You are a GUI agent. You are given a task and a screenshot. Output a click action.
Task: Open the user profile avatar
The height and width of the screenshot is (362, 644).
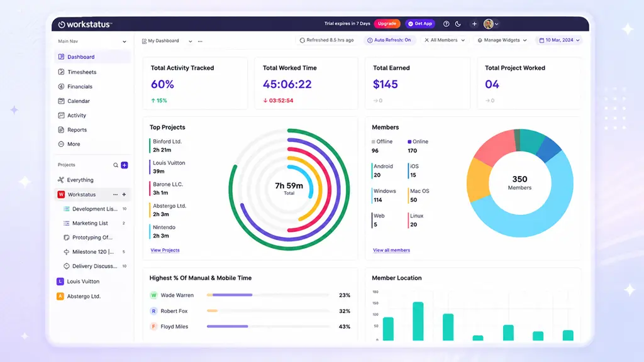(x=488, y=24)
